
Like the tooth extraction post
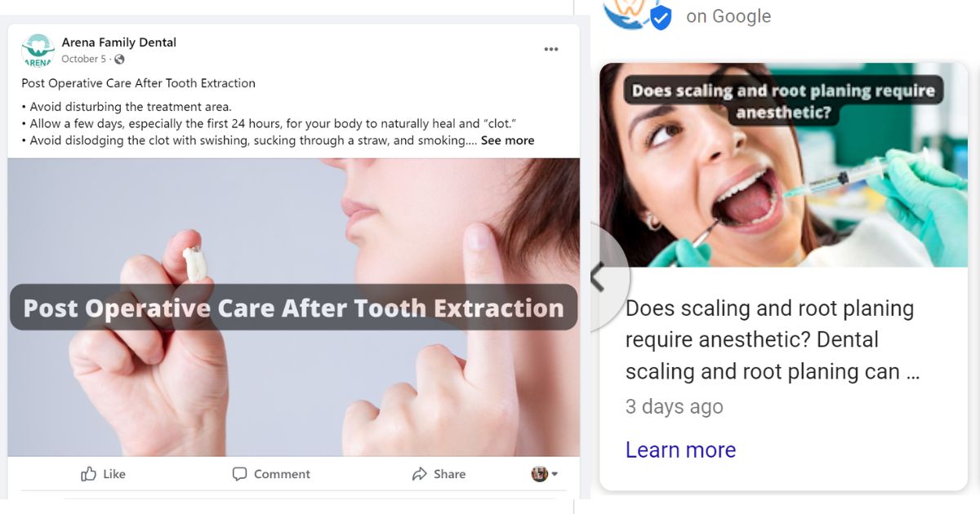pyautogui.click(x=103, y=474)
